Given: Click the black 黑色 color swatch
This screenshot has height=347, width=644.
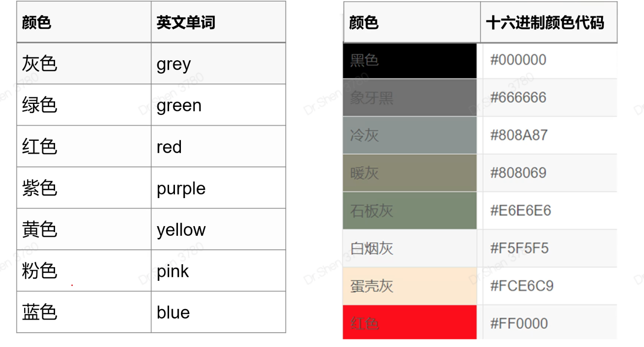Looking at the screenshot, I should [x=410, y=61].
